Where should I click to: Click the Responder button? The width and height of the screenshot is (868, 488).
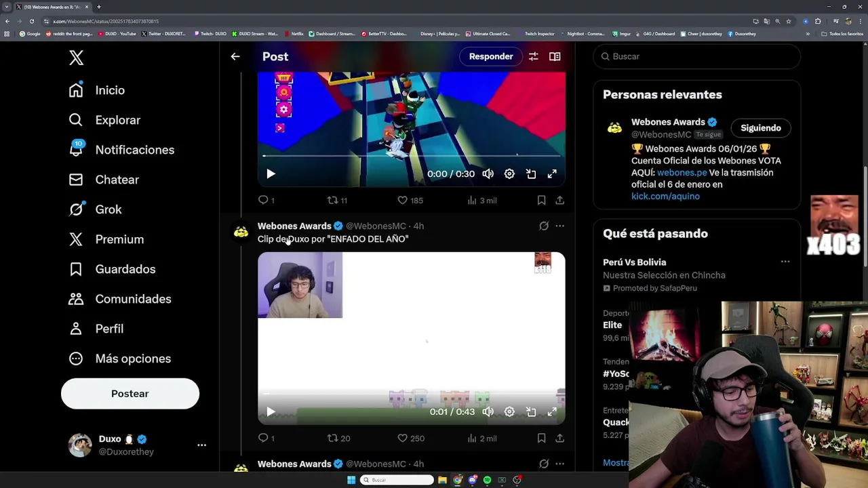coord(491,56)
